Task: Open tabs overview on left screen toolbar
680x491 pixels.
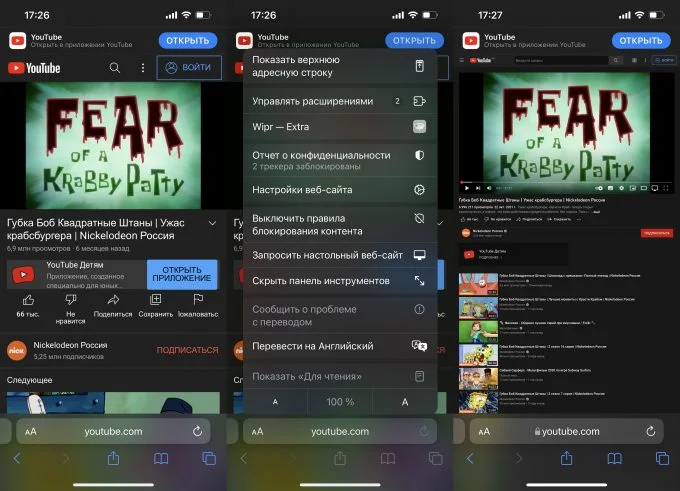Action: (x=209, y=458)
